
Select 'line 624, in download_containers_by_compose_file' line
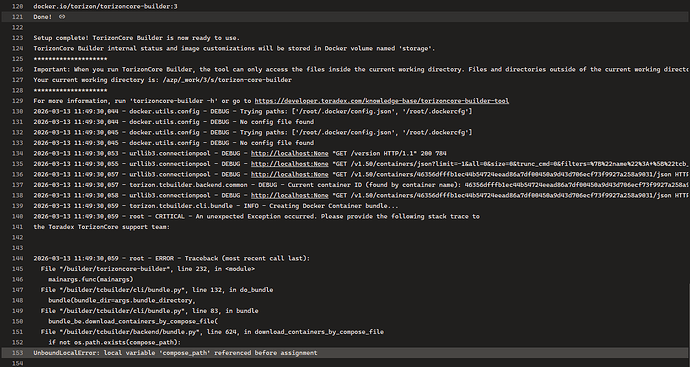(213, 332)
